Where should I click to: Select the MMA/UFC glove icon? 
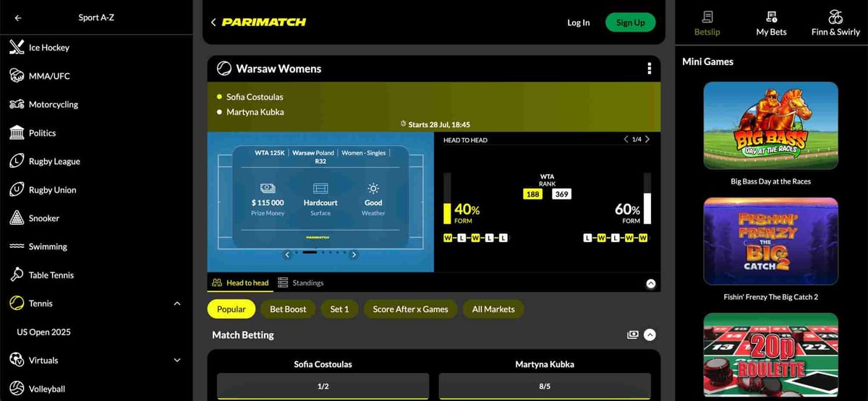[17, 76]
